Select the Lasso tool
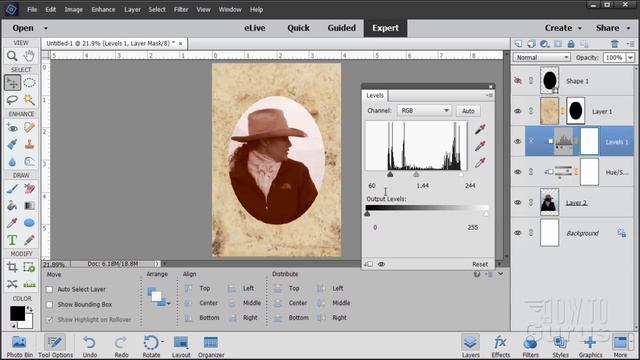Image resolution: width=640 pixels, height=360 pixels. (12, 100)
